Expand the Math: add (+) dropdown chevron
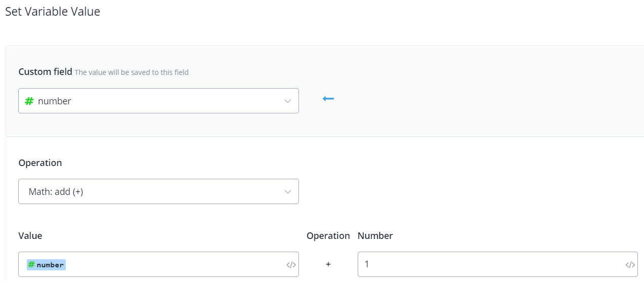This screenshot has width=644, height=281. coord(288,192)
